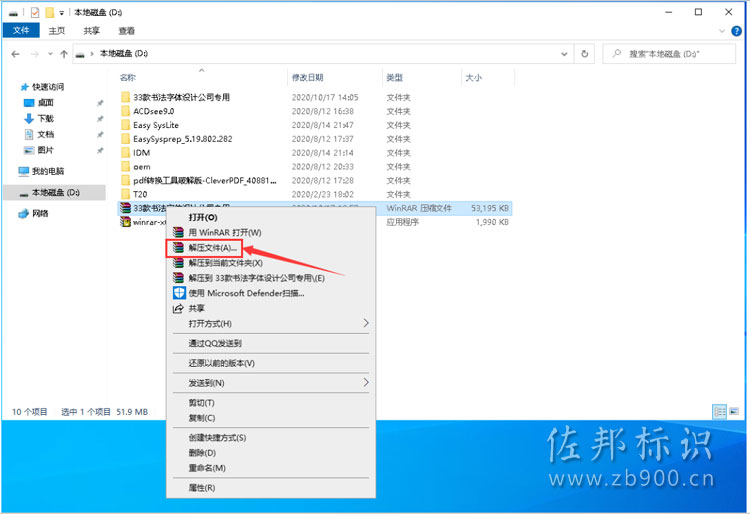750x514 pixels.
Task: Select 桌面 in quick access
Action: click(x=45, y=103)
